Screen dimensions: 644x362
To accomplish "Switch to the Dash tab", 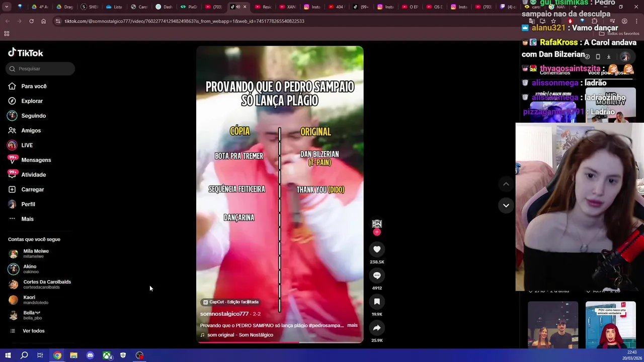I will (164, 7).
